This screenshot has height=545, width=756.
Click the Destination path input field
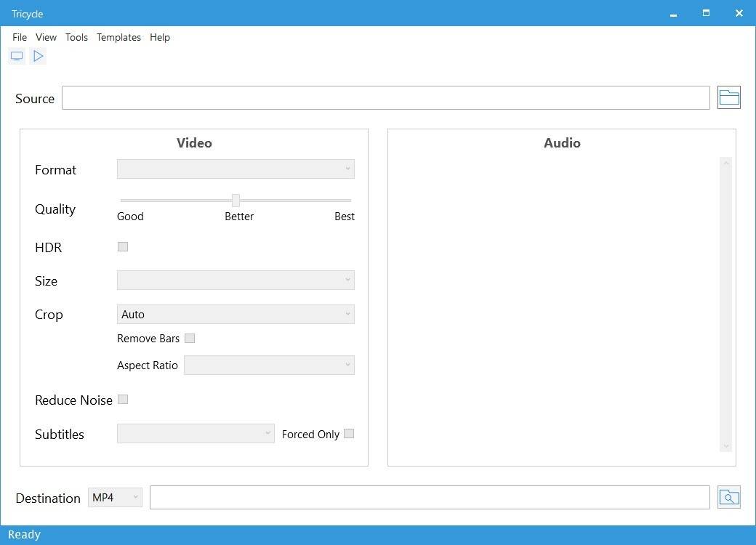[430, 497]
